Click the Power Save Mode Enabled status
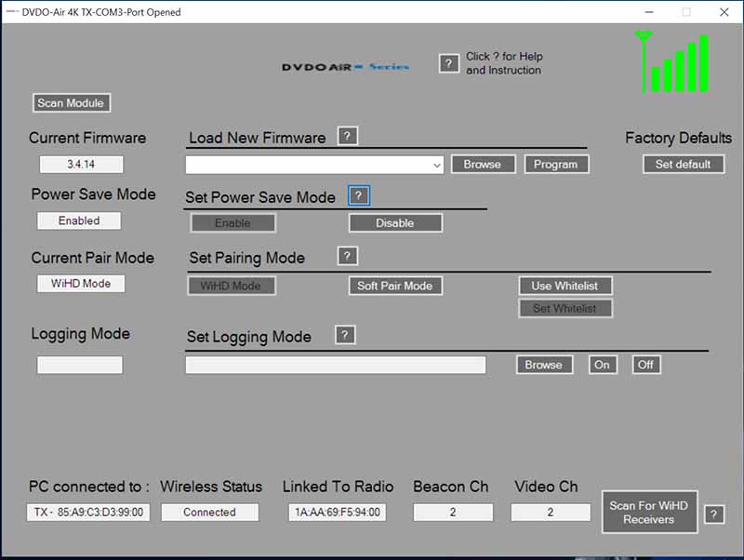This screenshot has height=560, width=744. [79, 220]
